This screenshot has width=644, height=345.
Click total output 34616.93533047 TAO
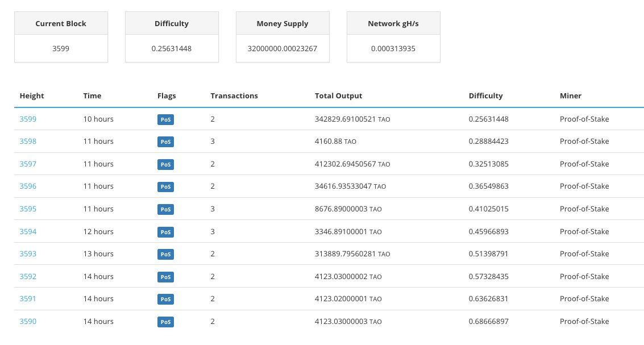pyautogui.click(x=350, y=186)
